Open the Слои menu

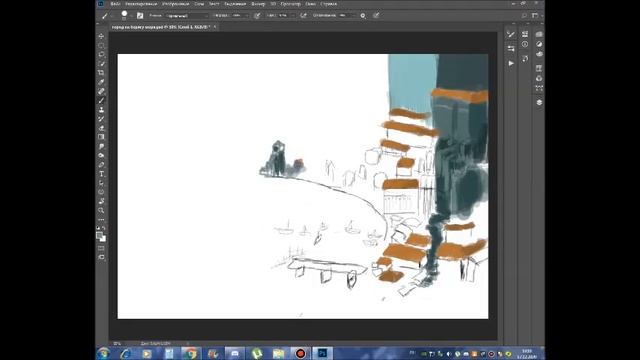(x=199, y=4)
